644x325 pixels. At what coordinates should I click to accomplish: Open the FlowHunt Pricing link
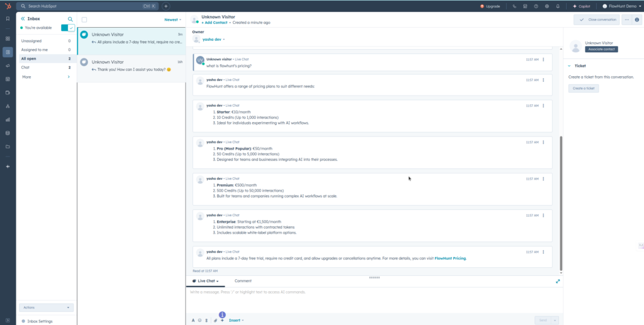450,258
